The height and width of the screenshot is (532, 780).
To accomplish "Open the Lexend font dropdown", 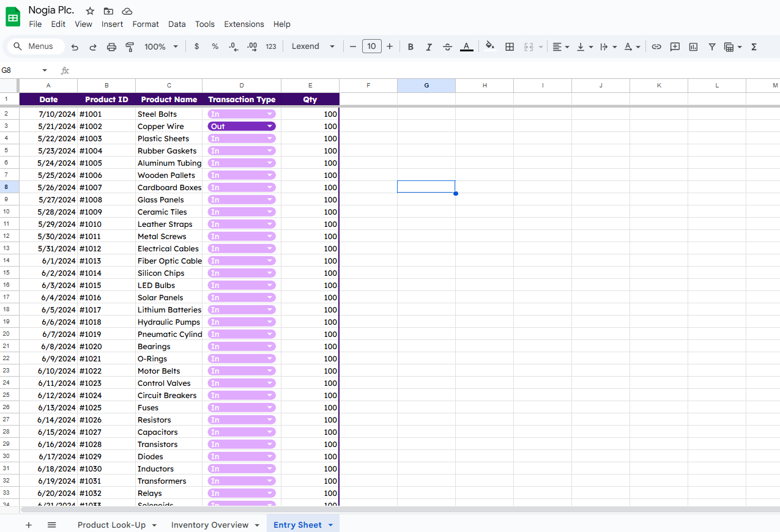I will click(x=313, y=46).
